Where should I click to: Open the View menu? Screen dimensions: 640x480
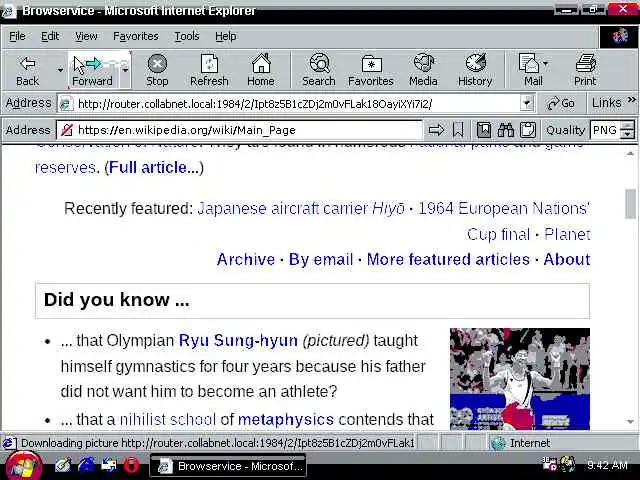pyautogui.click(x=86, y=36)
